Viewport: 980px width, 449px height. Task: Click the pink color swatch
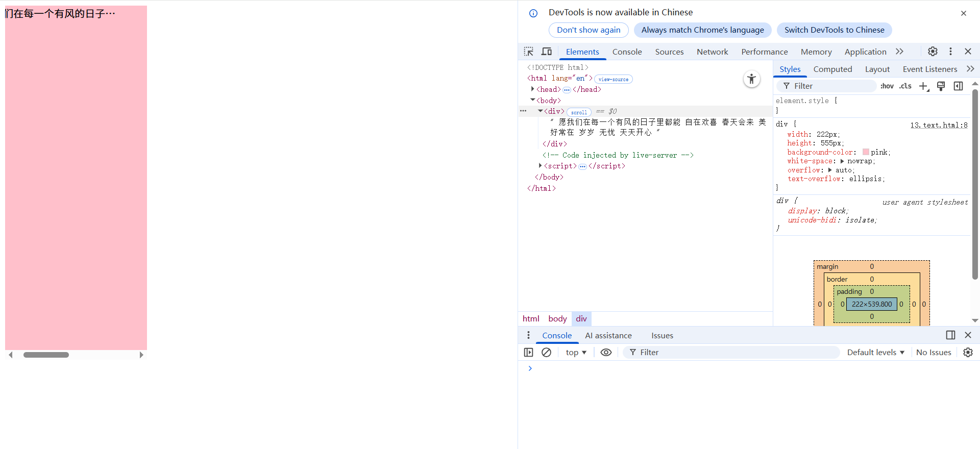866,152
